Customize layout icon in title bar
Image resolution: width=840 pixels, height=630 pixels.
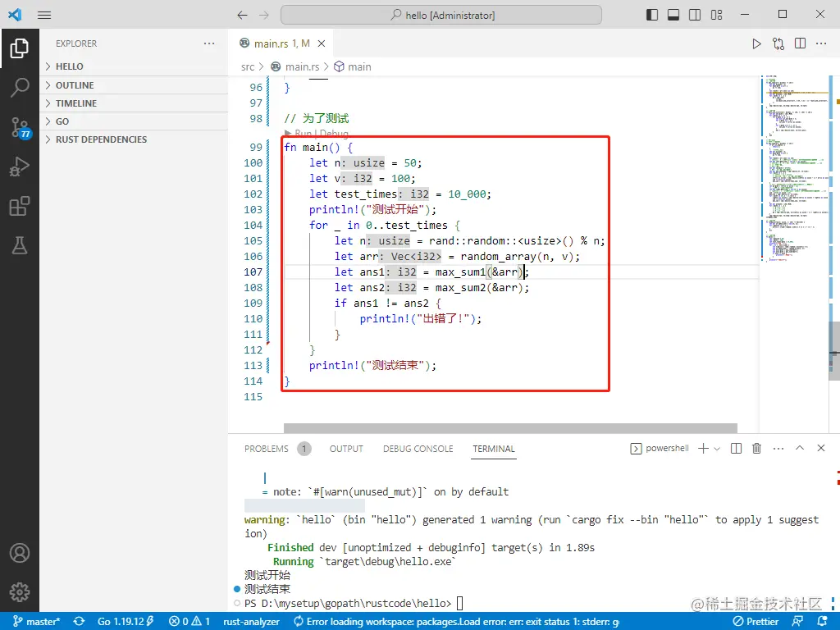click(717, 15)
